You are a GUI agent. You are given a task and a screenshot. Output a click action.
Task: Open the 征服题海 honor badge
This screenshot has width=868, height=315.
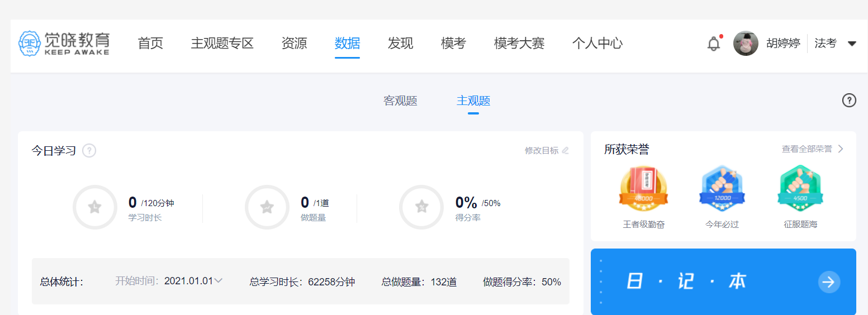[800, 189]
